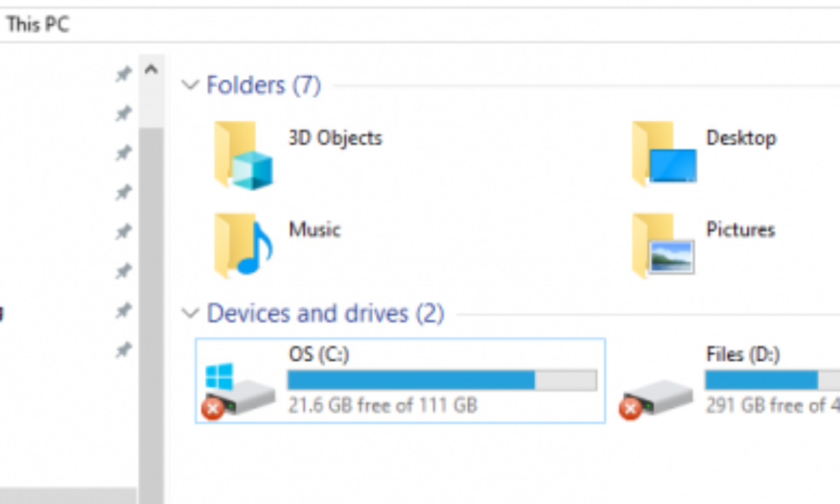The height and width of the screenshot is (504, 840).
Task: Click the OS (C:) storage usage bar
Action: click(442, 380)
